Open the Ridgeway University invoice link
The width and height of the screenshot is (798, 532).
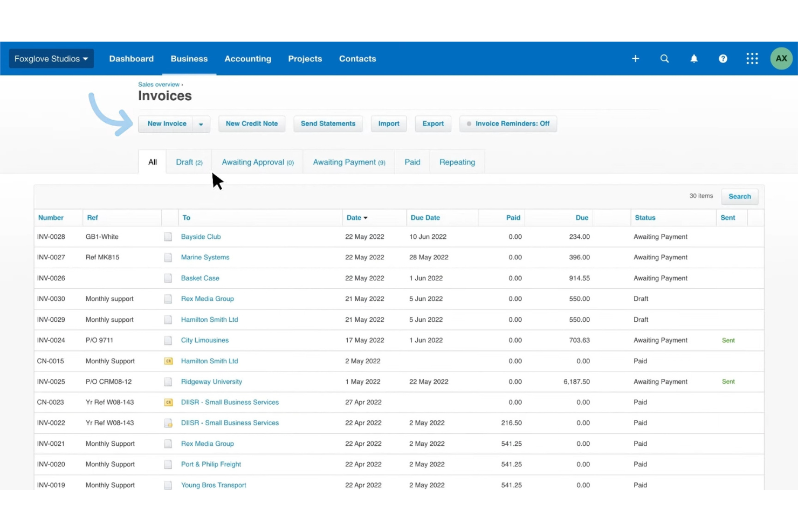pos(211,381)
